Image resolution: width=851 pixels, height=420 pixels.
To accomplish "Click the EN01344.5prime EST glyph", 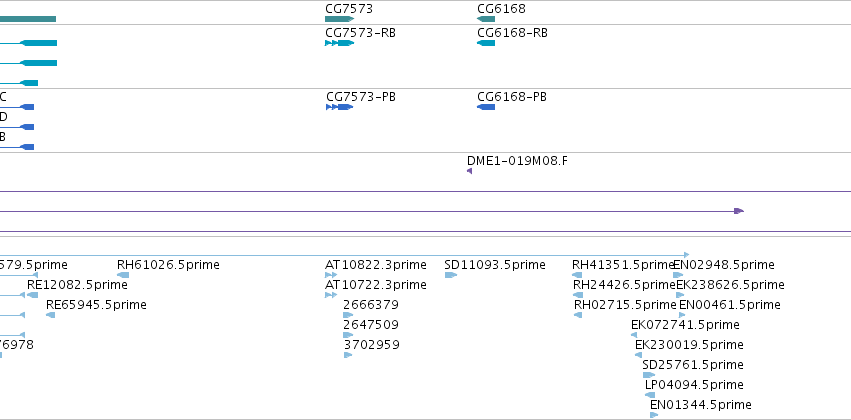I will [654, 415].
